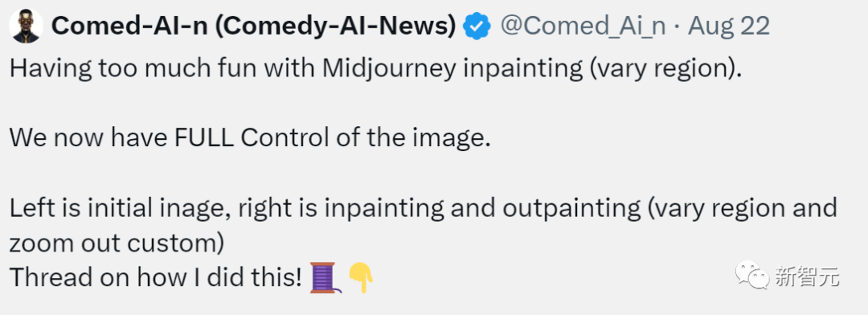The height and width of the screenshot is (315, 868).
Task: Open the Comed-AI-n profile avatar
Action: 26,26
